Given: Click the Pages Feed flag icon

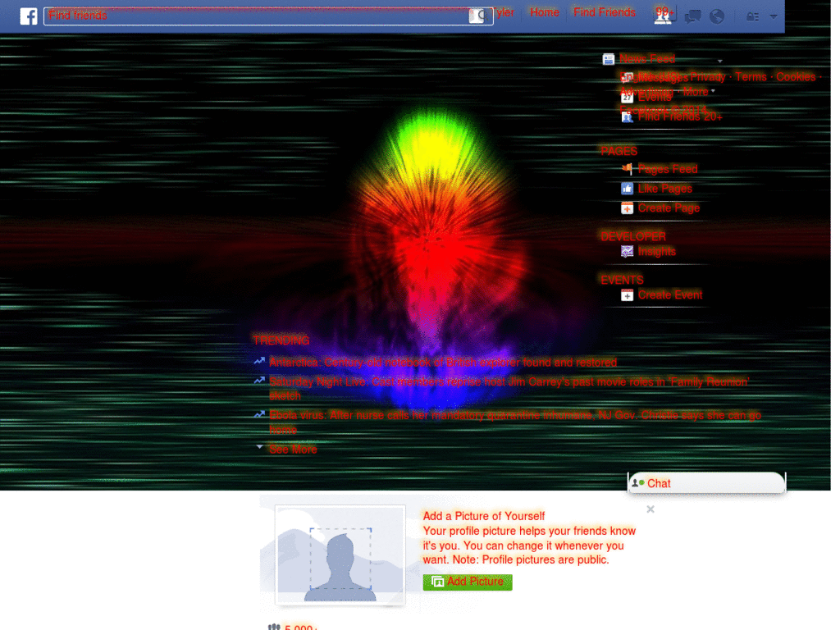Looking at the screenshot, I should coord(628,169).
